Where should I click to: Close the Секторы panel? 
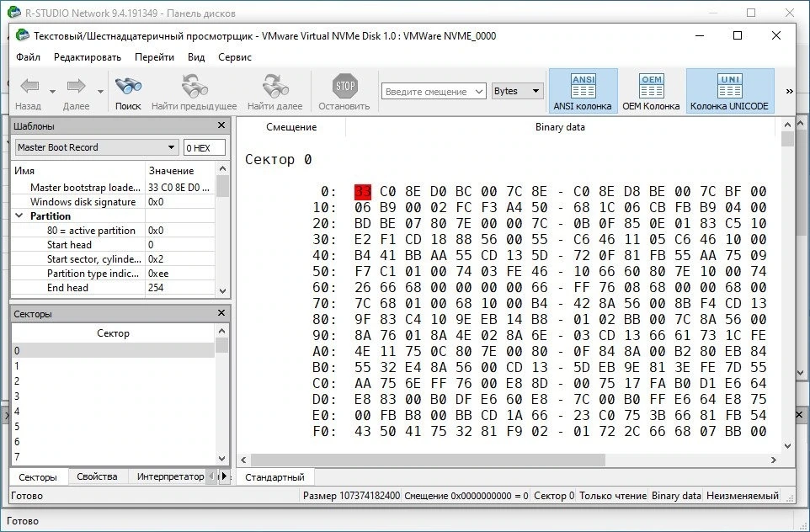point(221,313)
